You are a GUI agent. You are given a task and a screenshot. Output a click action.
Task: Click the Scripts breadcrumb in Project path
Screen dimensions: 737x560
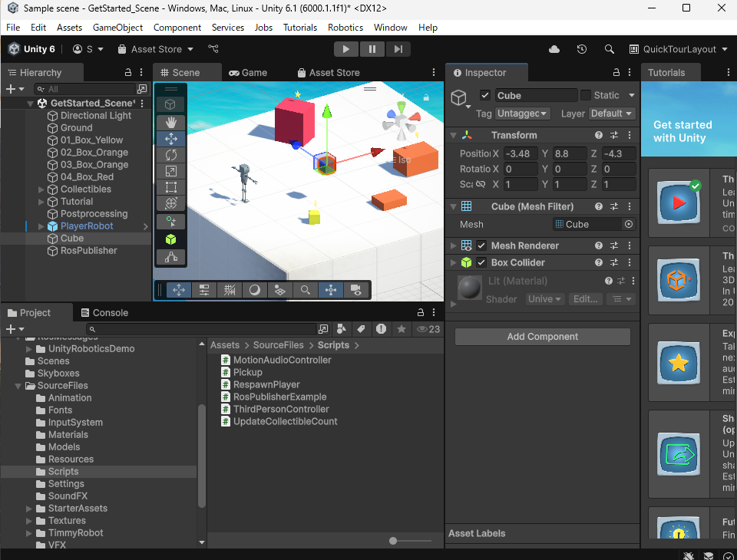pyautogui.click(x=333, y=345)
